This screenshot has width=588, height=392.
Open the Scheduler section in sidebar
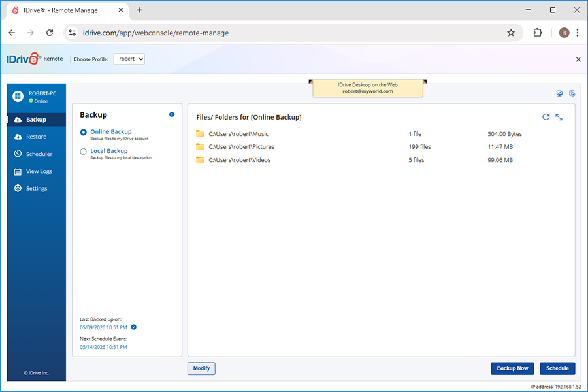click(36, 154)
